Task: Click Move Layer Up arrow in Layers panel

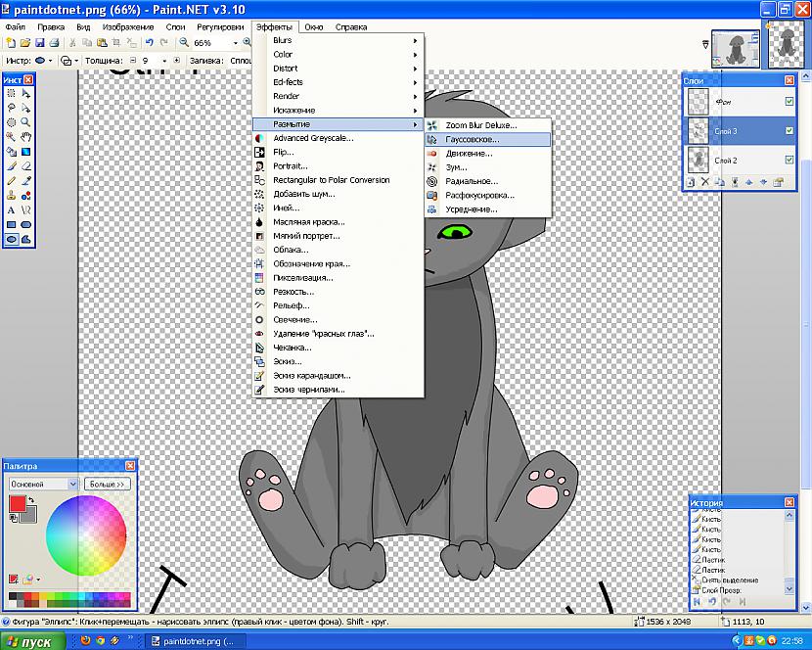Action: tap(748, 182)
